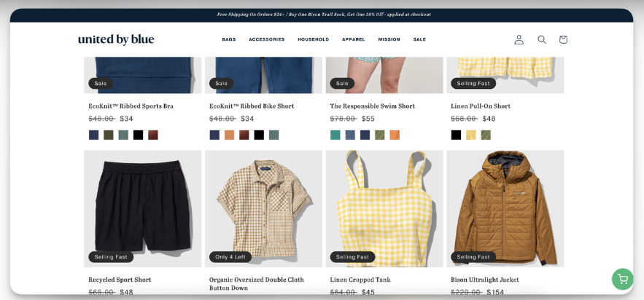Select olive striped swatch for Linen Pull-On Short
Viewport: 644px width, 300px height.
tap(486, 135)
